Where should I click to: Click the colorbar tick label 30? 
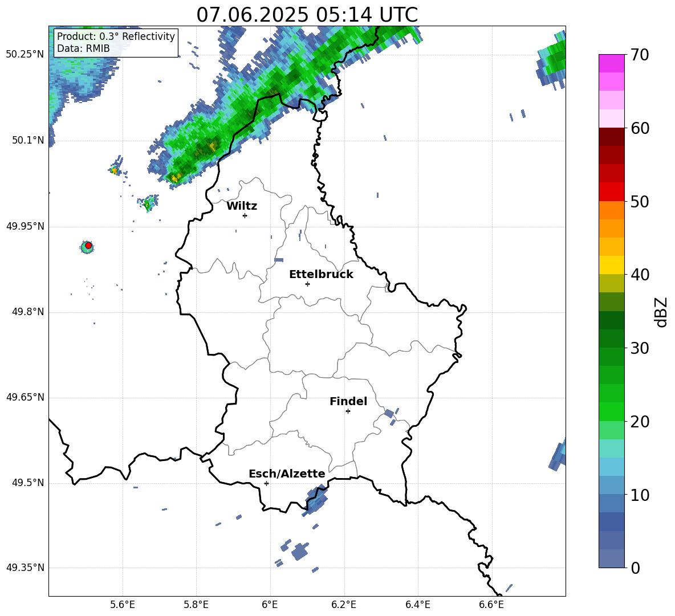(640, 348)
